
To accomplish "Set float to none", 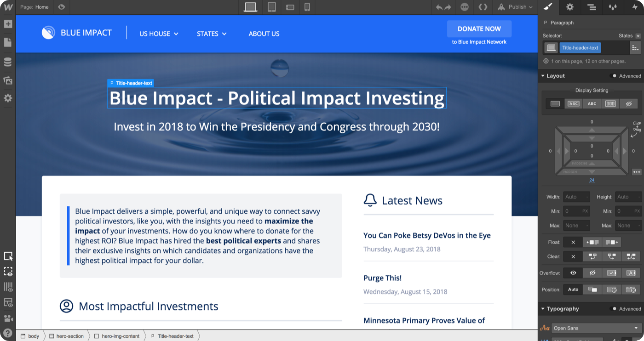I will [573, 242].
